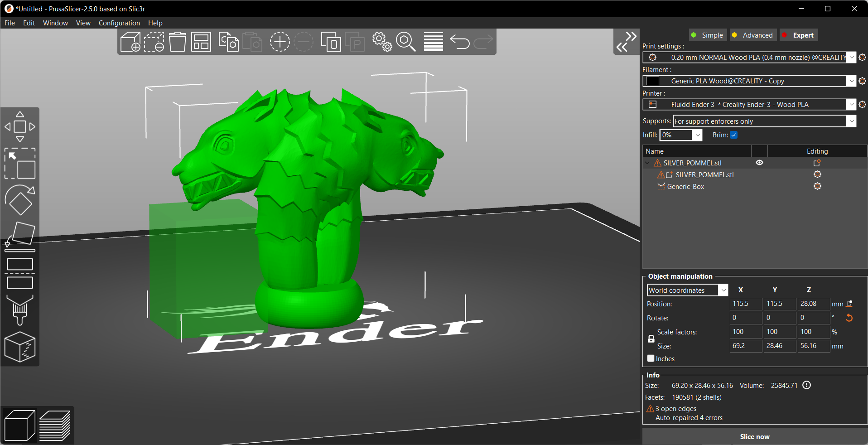Open Printer preset dropdown
This screenshot has width=868, height=445.
pos(852,105)
